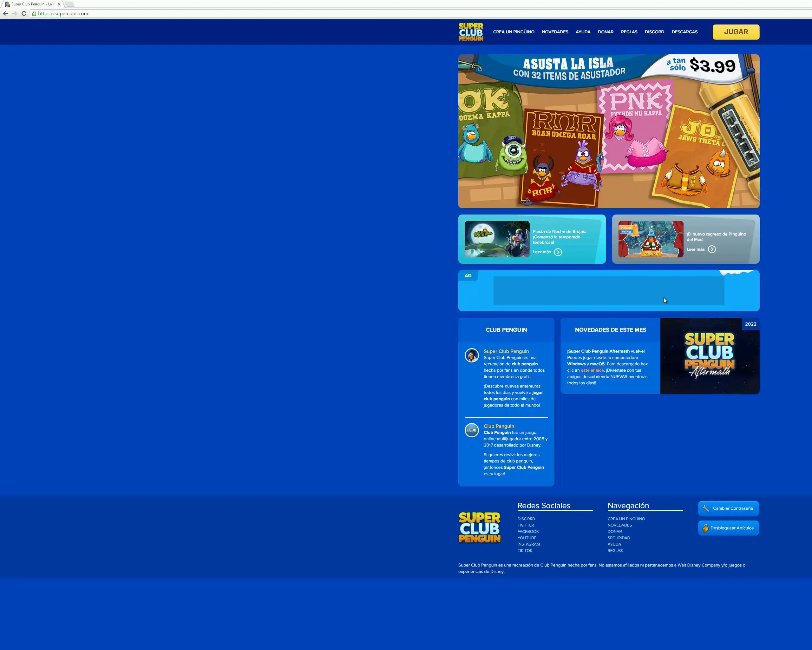Click the browser reload icon
Screen dimensions: 812x650
point(24,14)
